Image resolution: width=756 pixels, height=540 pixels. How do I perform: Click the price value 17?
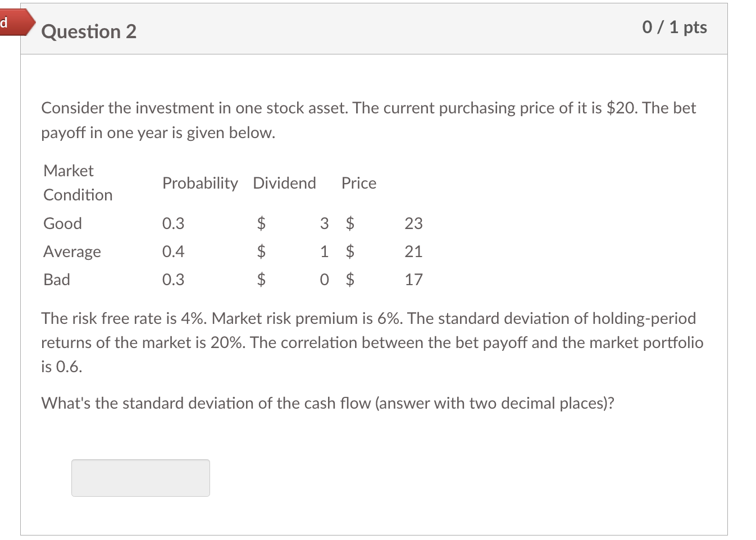point(413,280)
